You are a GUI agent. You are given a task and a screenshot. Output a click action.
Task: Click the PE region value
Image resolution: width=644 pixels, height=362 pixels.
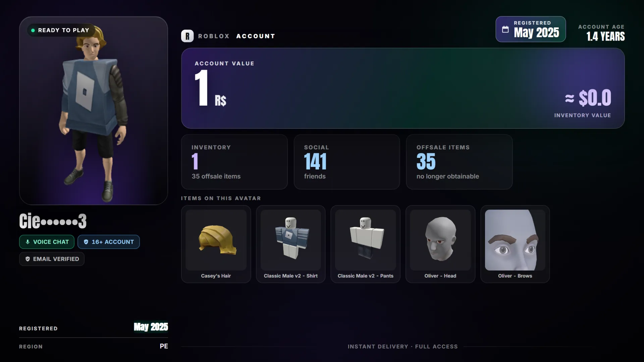(164, 346)
